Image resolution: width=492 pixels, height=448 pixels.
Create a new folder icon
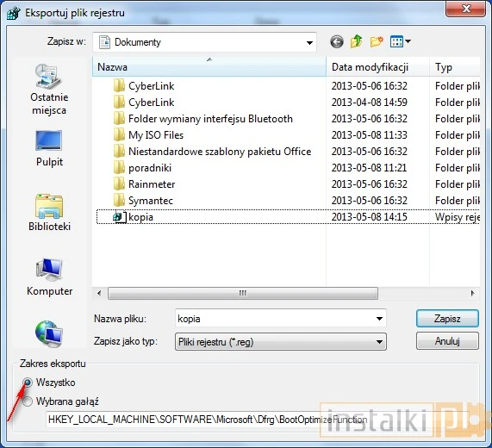[x=377, y=41]
